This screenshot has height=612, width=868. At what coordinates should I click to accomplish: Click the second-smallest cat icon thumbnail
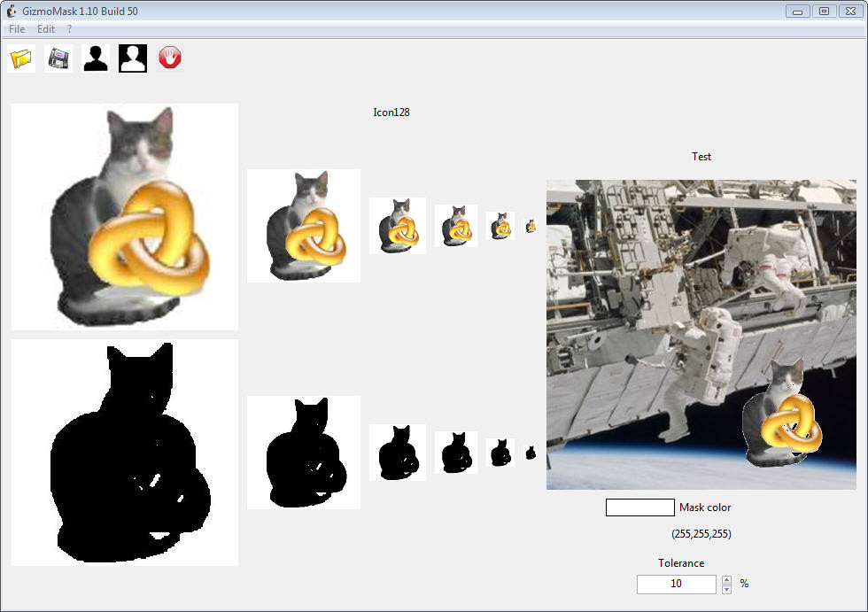coord(500,226)
